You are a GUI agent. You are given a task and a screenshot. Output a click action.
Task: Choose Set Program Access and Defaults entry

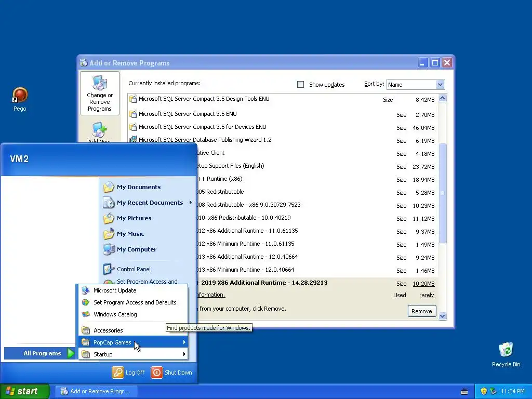133,302
